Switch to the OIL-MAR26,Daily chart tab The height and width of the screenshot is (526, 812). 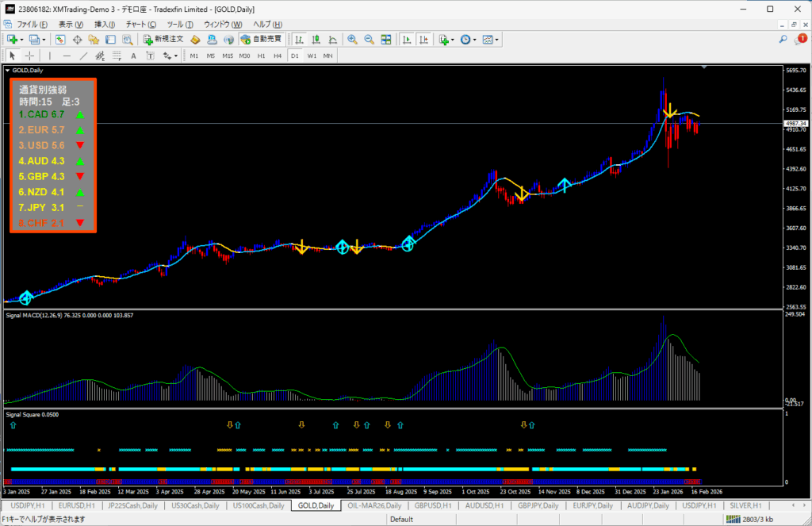[x=374, y=505]
